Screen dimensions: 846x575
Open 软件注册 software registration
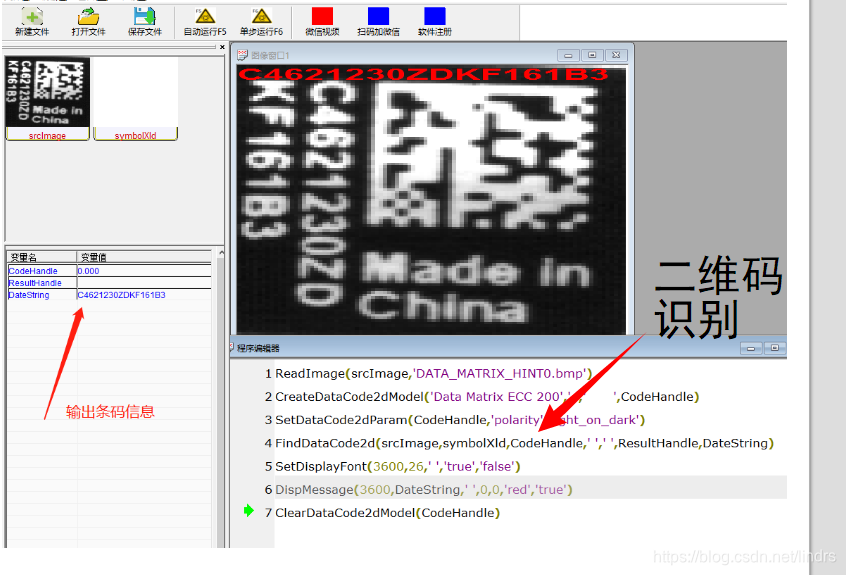coord(434,22)
